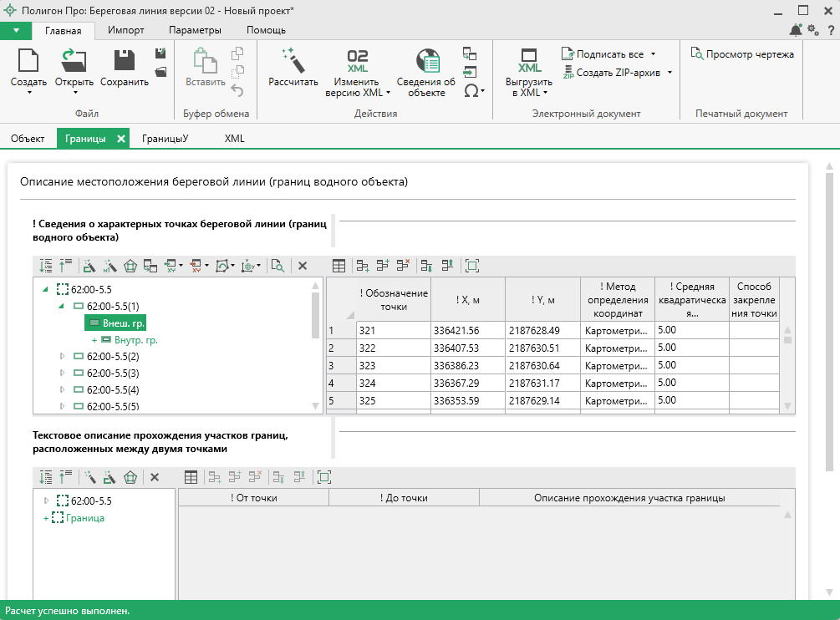840x620 pixels.
Task: Open Сведения об объекте globe icon
Action: click(426, 61)
